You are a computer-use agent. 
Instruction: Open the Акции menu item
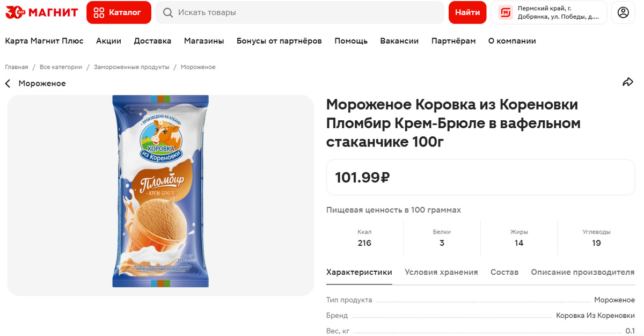(x=108, y=41)
